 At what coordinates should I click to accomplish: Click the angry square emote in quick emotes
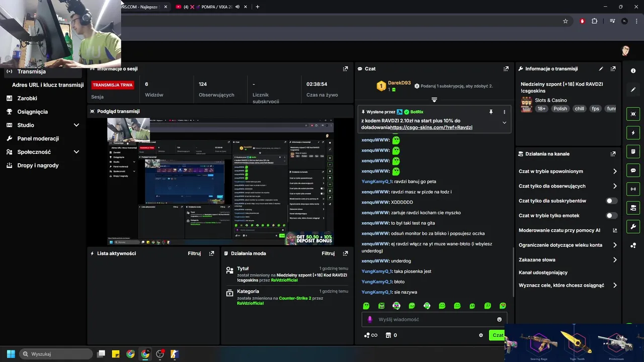[381, 306]
